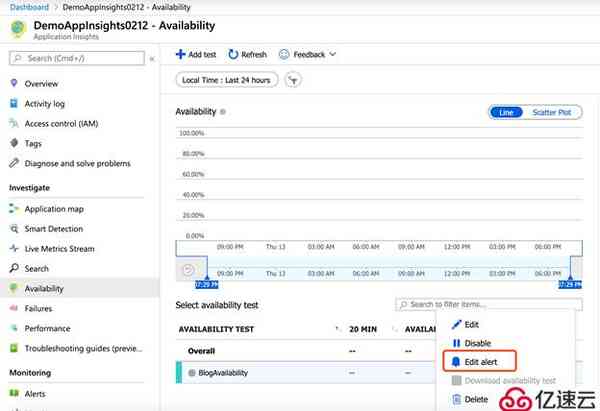Open Access control (IAM)
Screen dimensions: 600x411
tap(61, 124)
